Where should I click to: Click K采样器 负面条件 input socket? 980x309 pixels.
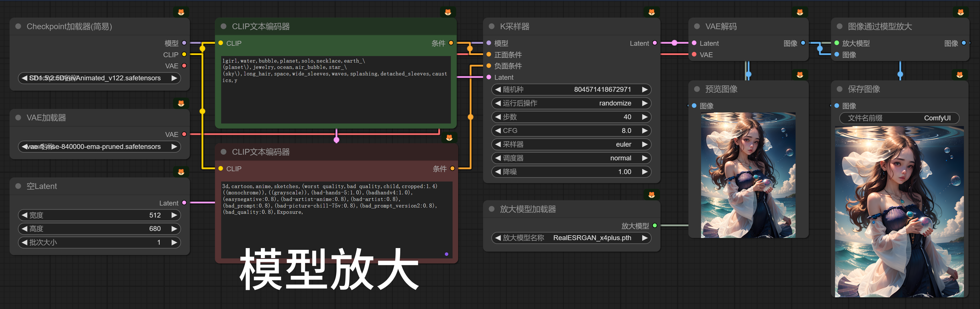pyautogui.click(x=489, y=66)
